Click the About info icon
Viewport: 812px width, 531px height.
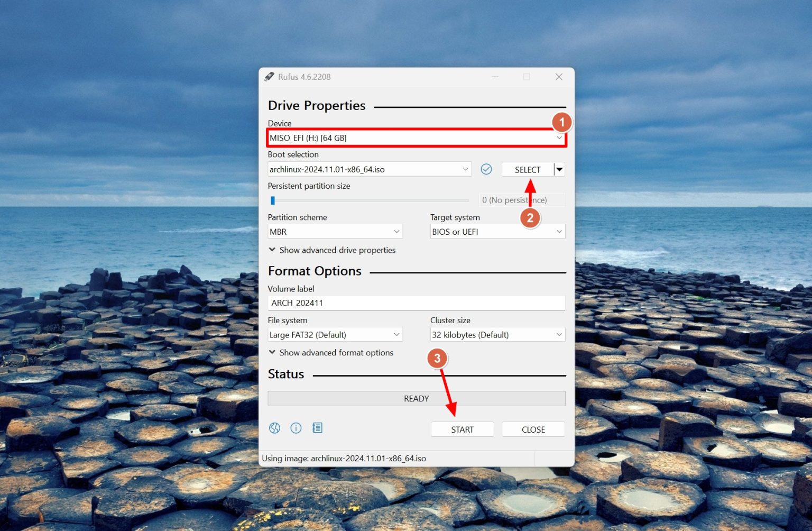click(x=296, y=428)
